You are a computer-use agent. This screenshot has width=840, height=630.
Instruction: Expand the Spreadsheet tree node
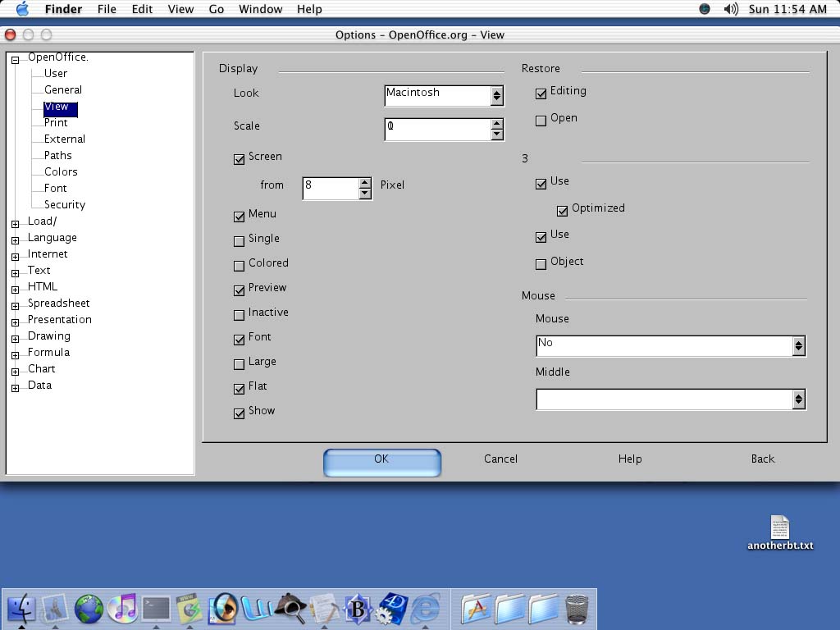(x=15, y=306)
